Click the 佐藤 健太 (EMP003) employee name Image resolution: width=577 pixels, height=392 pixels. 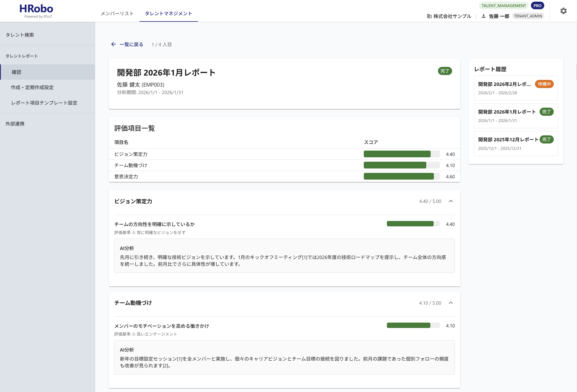141,85
